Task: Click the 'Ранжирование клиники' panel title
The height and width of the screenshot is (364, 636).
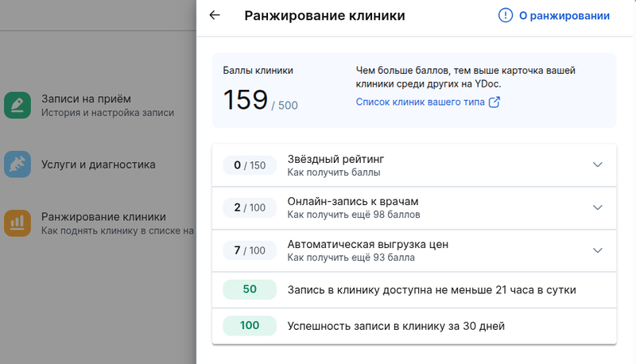Action: pos(324,15)
